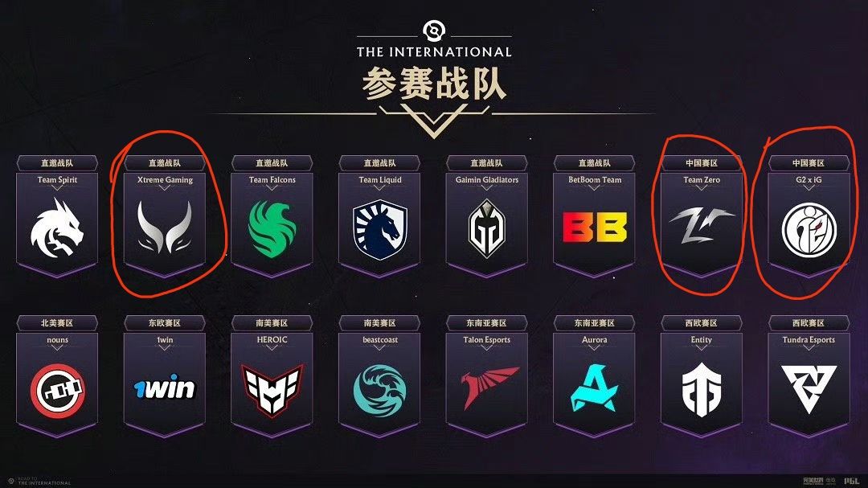Open the Tundra Esports triangle logo
The height and width of the screenshot is (488, 868).
click(x=809, y=389)
